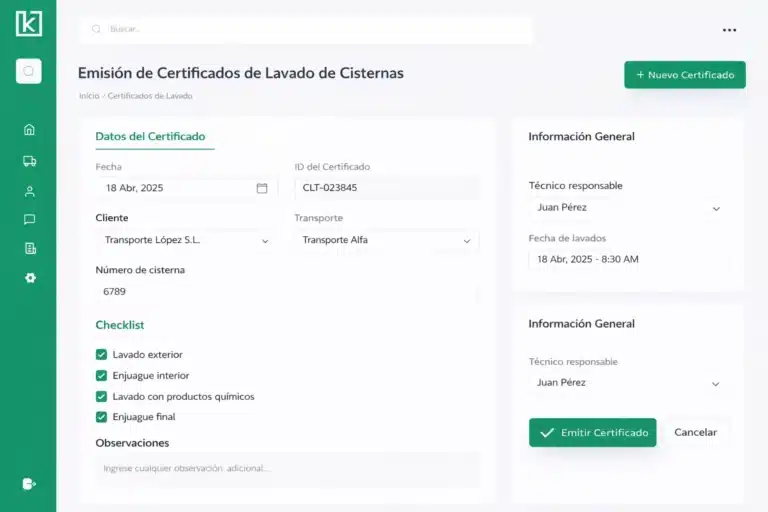This screenshot has height=512, width=768.
Task: Click the white search square sidebar icon
Action: 28,71
